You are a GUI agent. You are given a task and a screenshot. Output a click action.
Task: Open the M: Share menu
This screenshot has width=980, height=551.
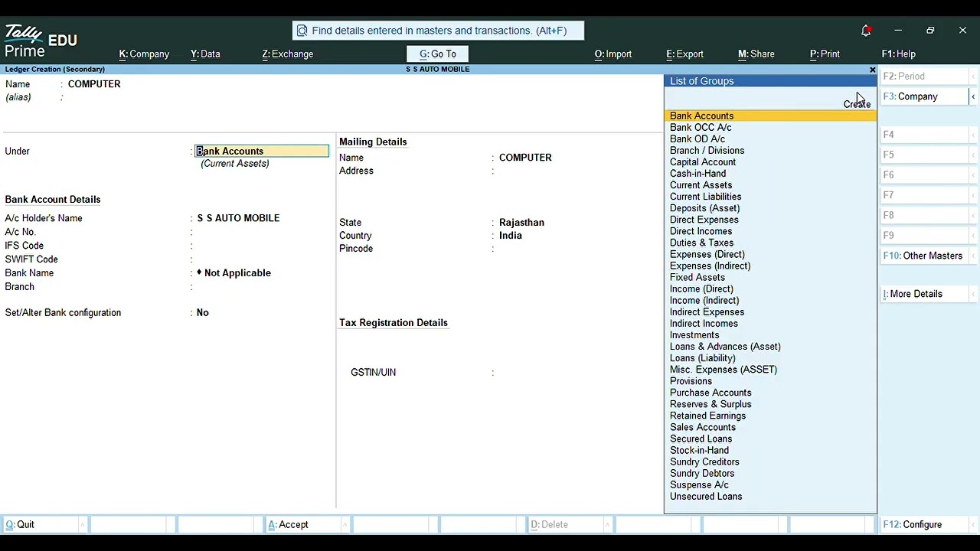[x=756, y=54]
